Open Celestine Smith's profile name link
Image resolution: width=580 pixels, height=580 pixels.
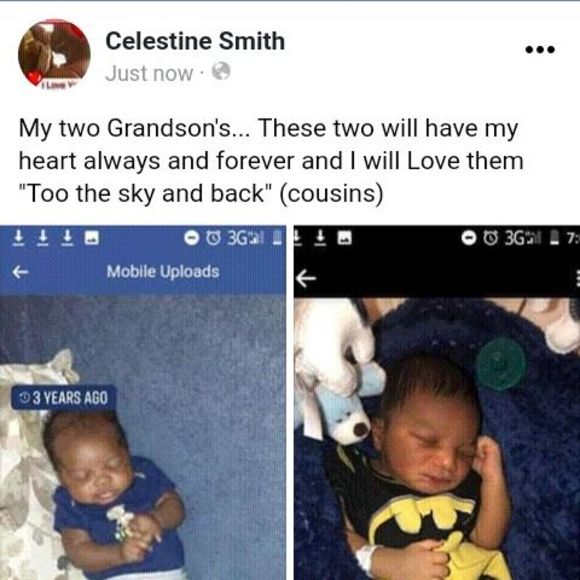click(x=195, y=41)
